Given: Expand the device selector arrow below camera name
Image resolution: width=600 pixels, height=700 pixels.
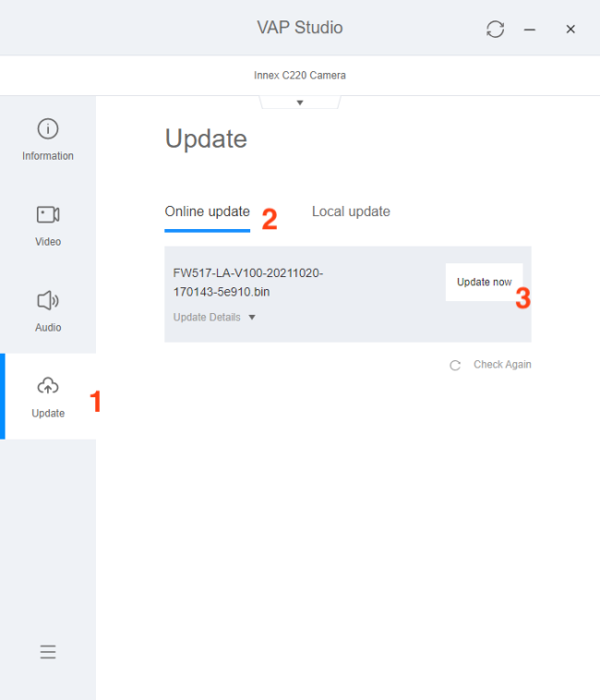Looking at the screenshot, I should point(300,103).
